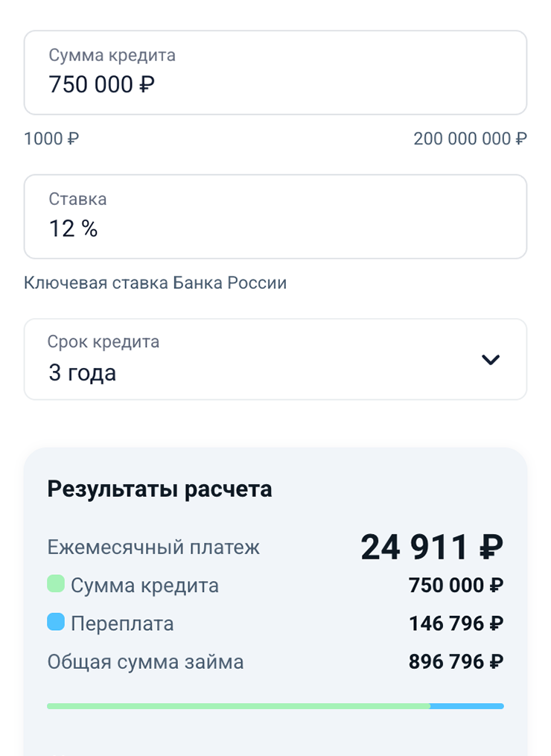The image size is (551, 756).
Task: Select the total loan amount 896 796 ₽
Action: pyautogui.click(x=456, y=661)
